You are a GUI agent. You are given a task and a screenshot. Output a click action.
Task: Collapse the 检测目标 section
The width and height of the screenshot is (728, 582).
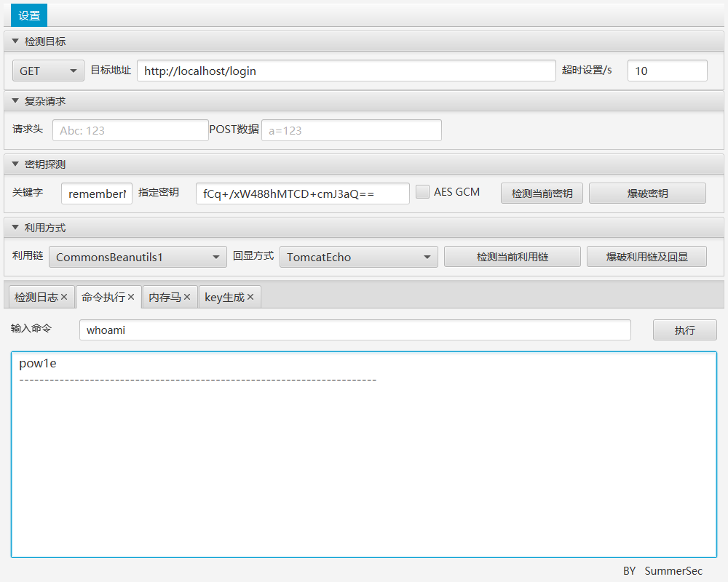coord(15,41)
